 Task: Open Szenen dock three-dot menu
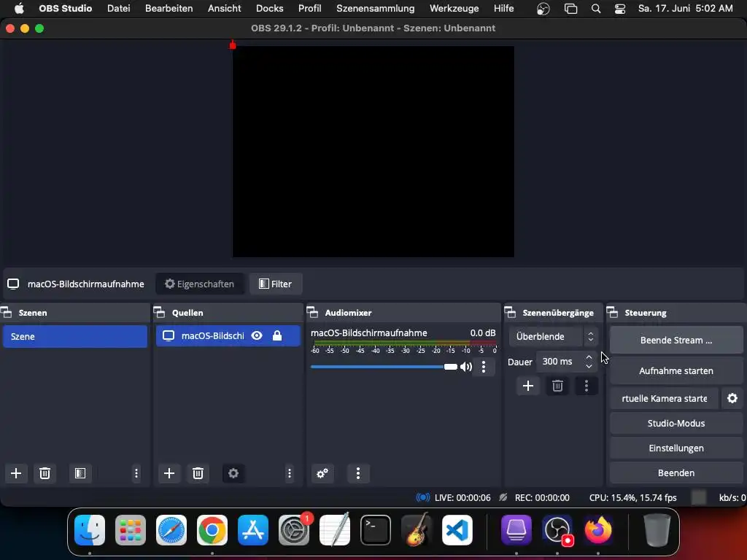tap(136, 473)
